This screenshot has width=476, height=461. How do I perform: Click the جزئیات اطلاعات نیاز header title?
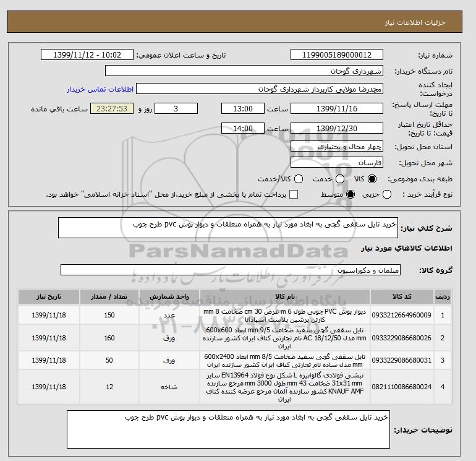[415, 22]
